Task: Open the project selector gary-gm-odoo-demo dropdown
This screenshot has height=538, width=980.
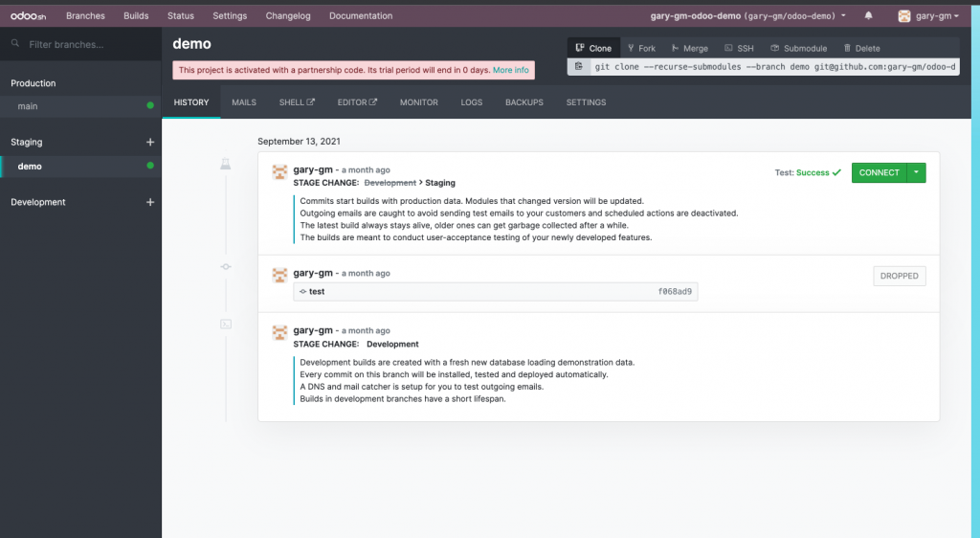Action: point(747,15)
